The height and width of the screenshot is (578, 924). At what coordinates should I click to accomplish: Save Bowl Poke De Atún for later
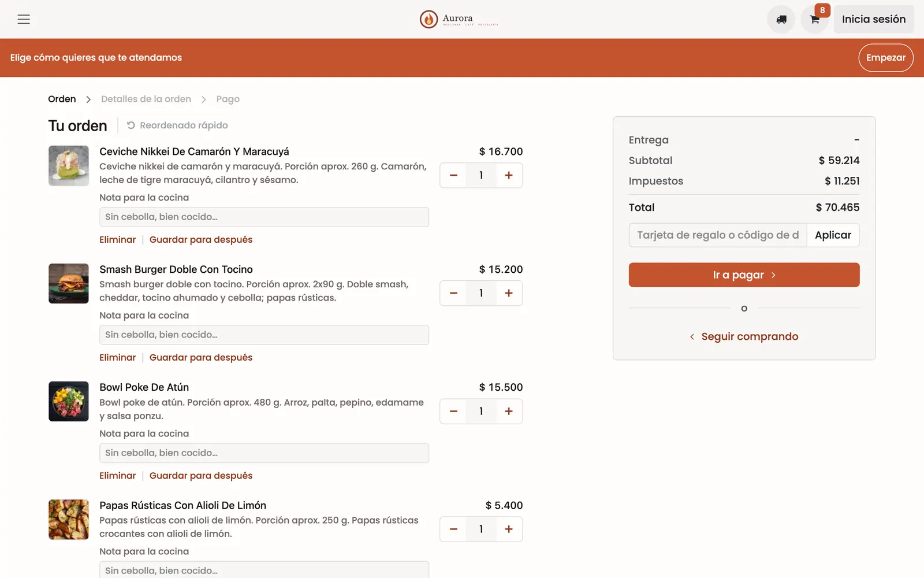(201, 475)
